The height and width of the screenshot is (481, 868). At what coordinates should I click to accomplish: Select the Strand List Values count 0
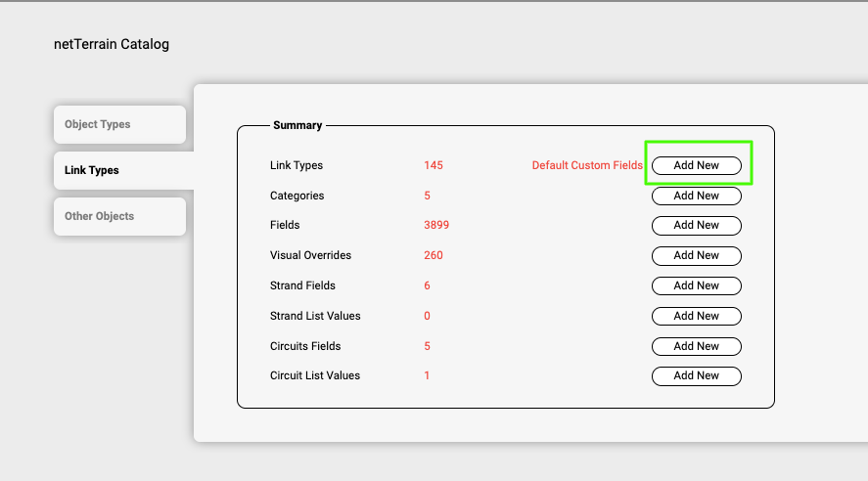(x=427, y=316)
